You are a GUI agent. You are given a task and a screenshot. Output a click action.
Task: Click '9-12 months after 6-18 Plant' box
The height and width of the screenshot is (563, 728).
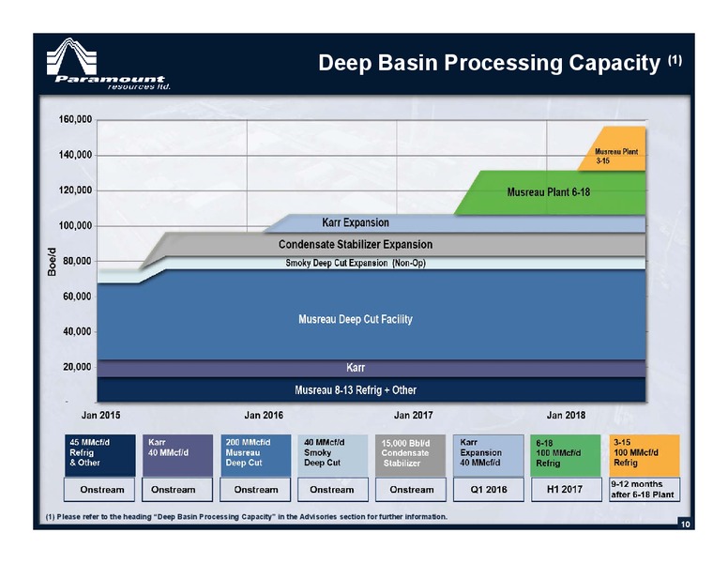point(645,490)
